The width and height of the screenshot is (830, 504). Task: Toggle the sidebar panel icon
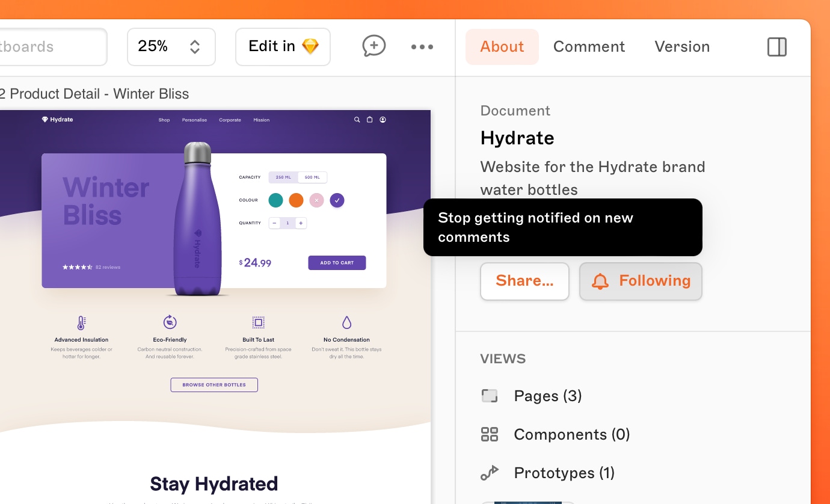coord(776,47)
